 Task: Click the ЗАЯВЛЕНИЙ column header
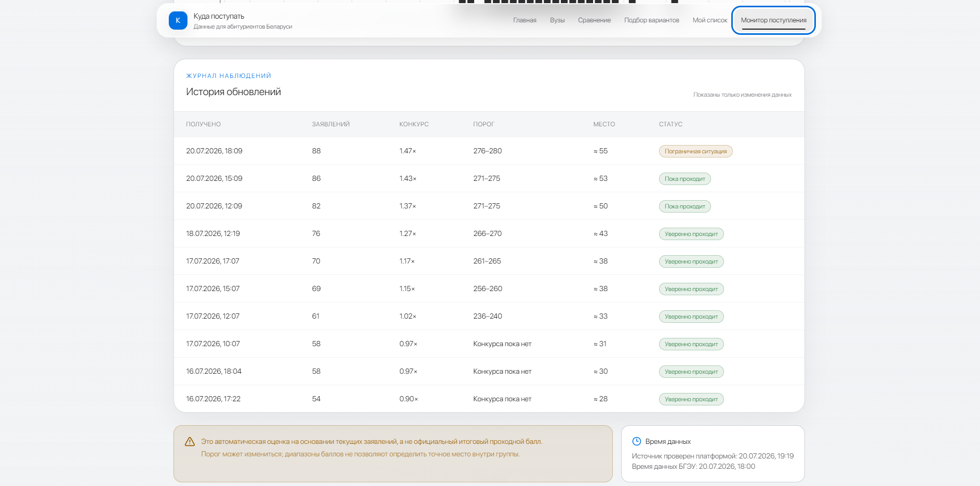coord(331,124)
